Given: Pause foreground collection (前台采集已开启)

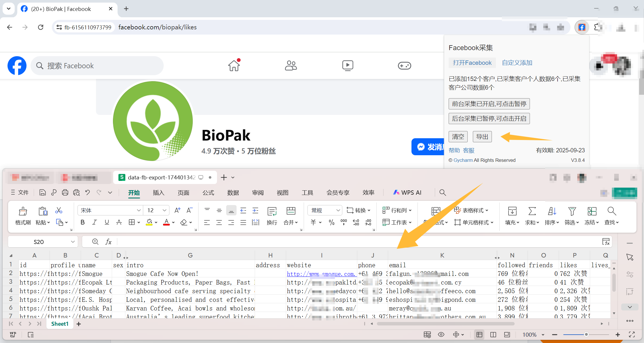Looking at the screenshot, I should 489,104.
